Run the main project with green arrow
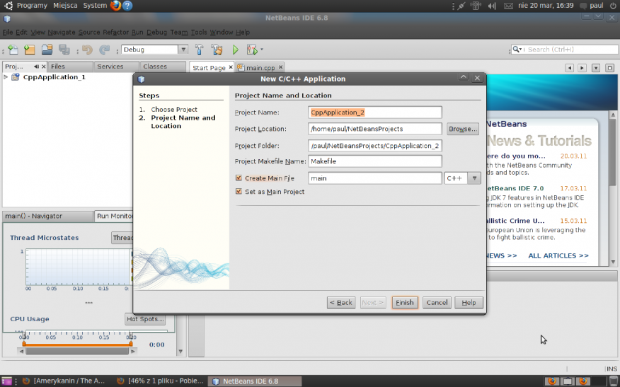The image size is (620, 387). [236, 50]
